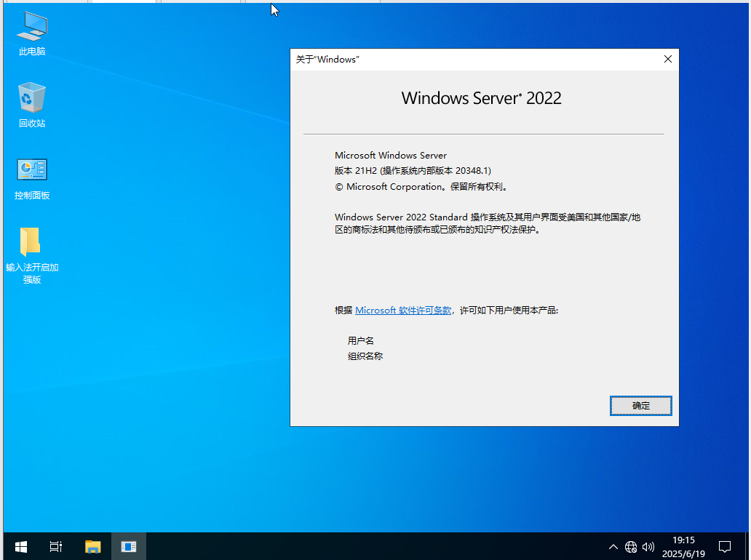The height and width of the screenshot is (560, 751).
Task: Open the Microsoft 软件许可条款 link
Action: [403, 310]
